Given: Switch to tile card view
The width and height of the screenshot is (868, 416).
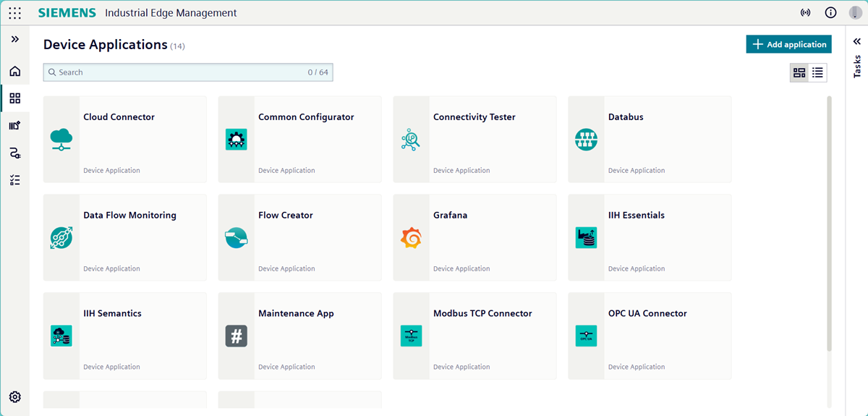Looking at the screenshot, I should click(799, 72).
